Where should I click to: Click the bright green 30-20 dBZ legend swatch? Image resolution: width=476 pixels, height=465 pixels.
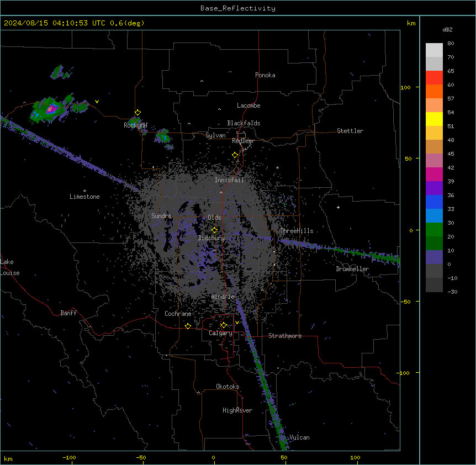click(x=434, y=230)
